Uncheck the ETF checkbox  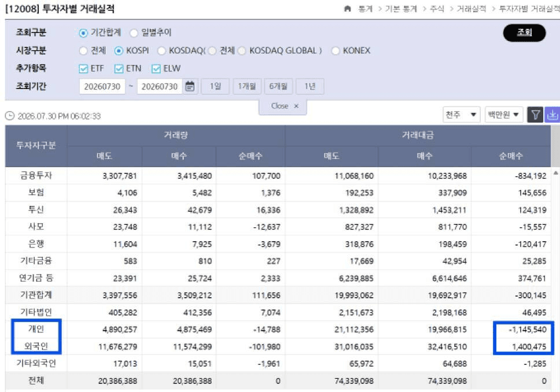point(83,69)
